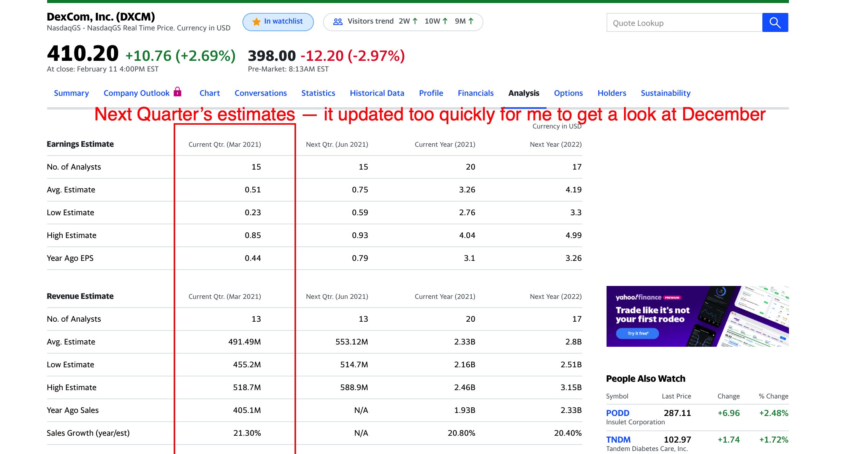The image size is (868, 454).
Task: Focus the Quote Lookup search field
Action: 684,23
